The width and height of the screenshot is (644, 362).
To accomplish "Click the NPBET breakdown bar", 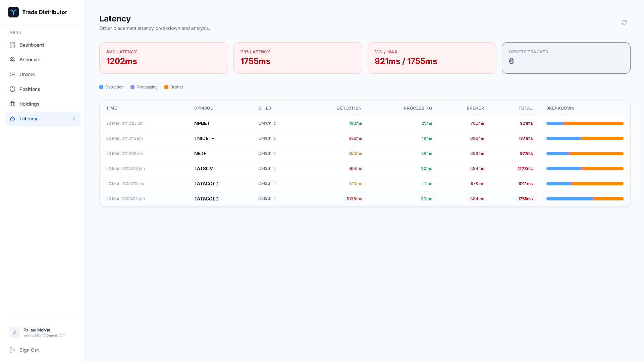I will (x=585, y=123).
